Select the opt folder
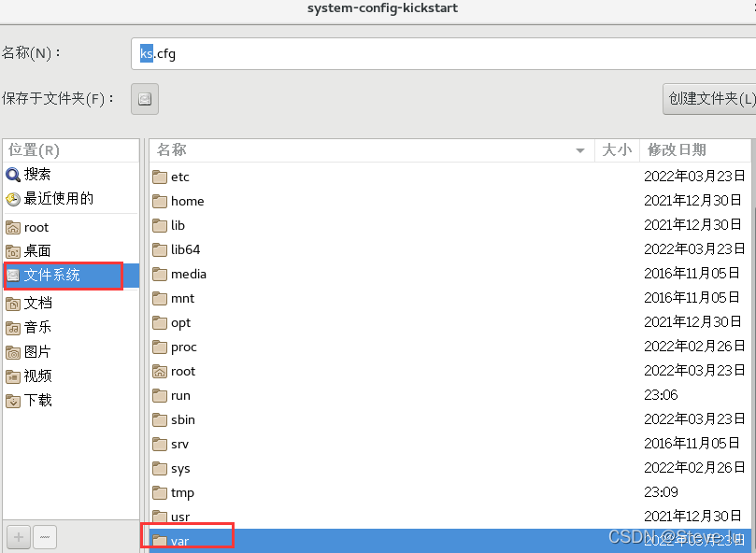This screenshot has width=756, height=553. pos(449,322)
